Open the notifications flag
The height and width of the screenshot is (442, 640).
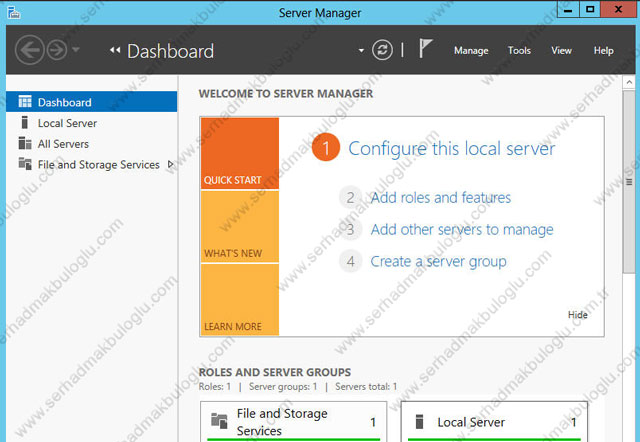coord(425,48)
